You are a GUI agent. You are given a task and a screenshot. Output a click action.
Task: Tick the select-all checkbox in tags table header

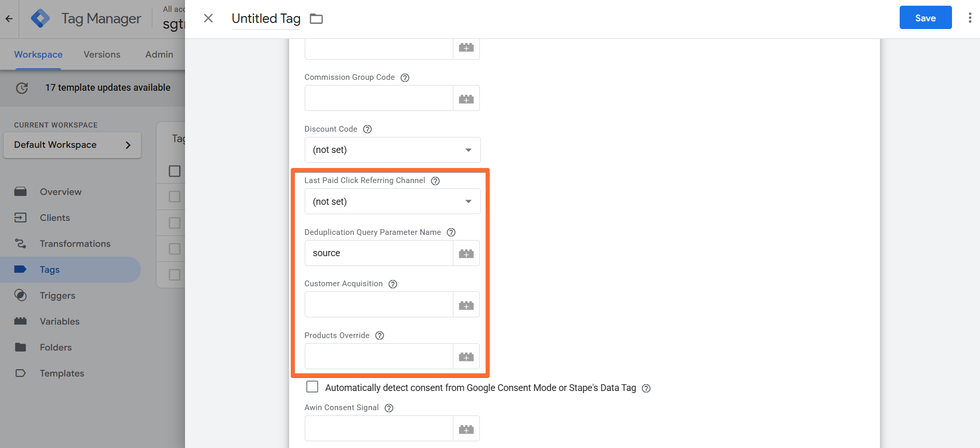tap(175, 171)
